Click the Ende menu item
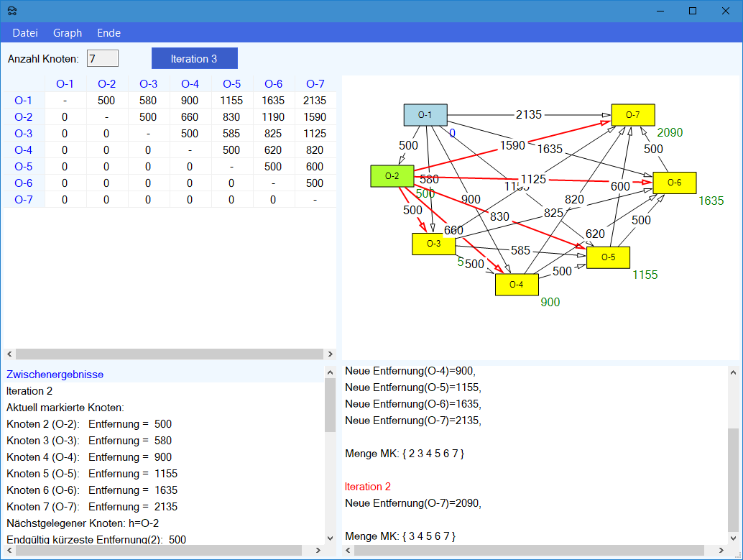Viewport: 743px width, 560px height. point(109,33)
